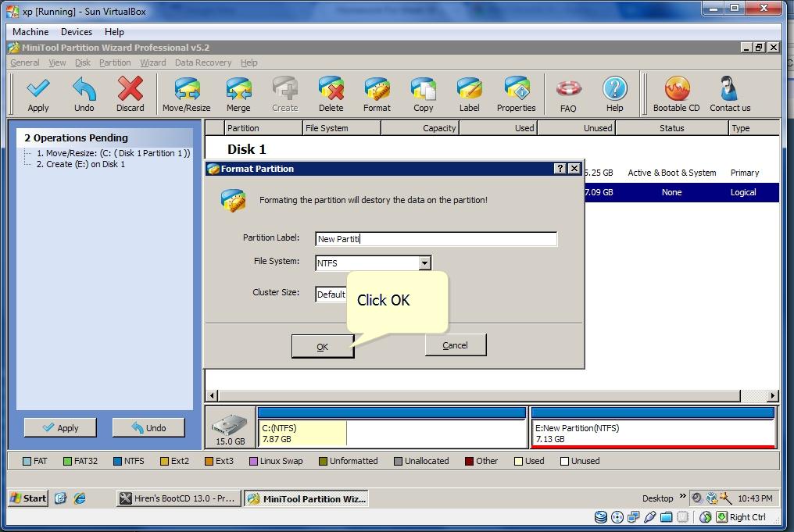Image resolution: width=794 pixels, height=532 pixels.
Task: Open the Merge partitions tool
Action: [x=238, y=94]
